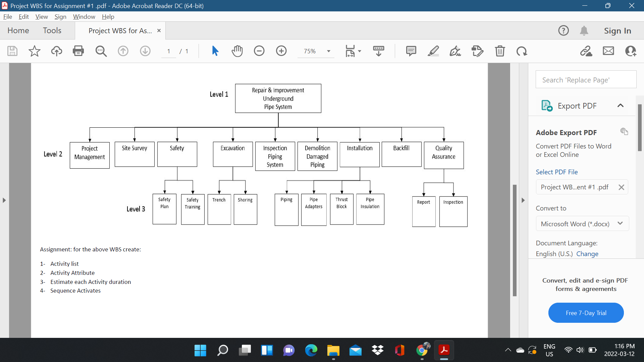
Task: Type in the Search 'Replace Page' field
Action: tap(586, 79)
